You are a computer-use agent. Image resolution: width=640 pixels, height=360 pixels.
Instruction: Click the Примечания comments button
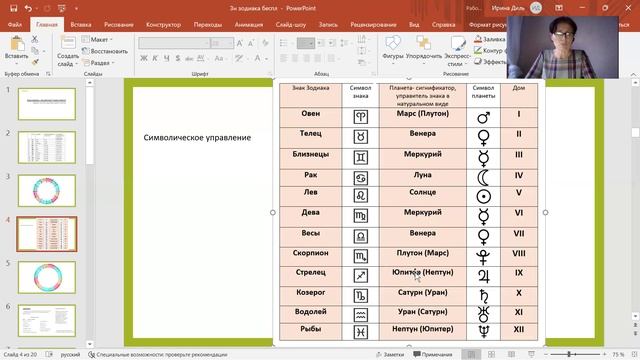click(x=433, y=354)
